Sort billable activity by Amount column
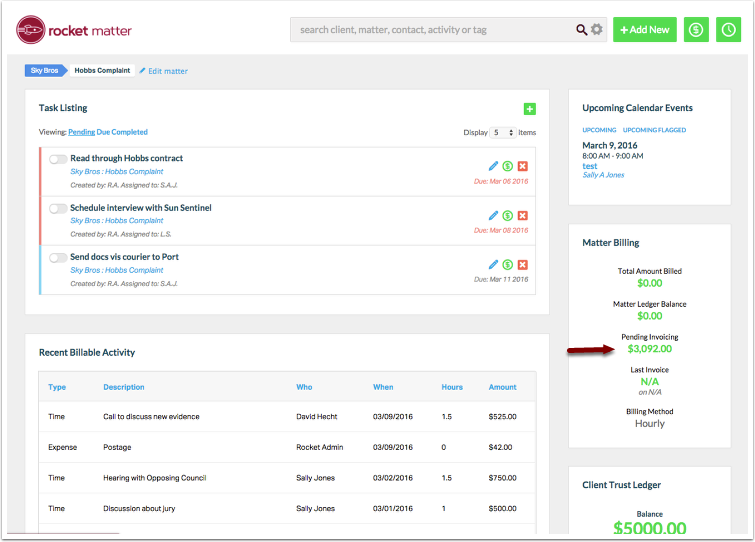 [x=503, y=387]
